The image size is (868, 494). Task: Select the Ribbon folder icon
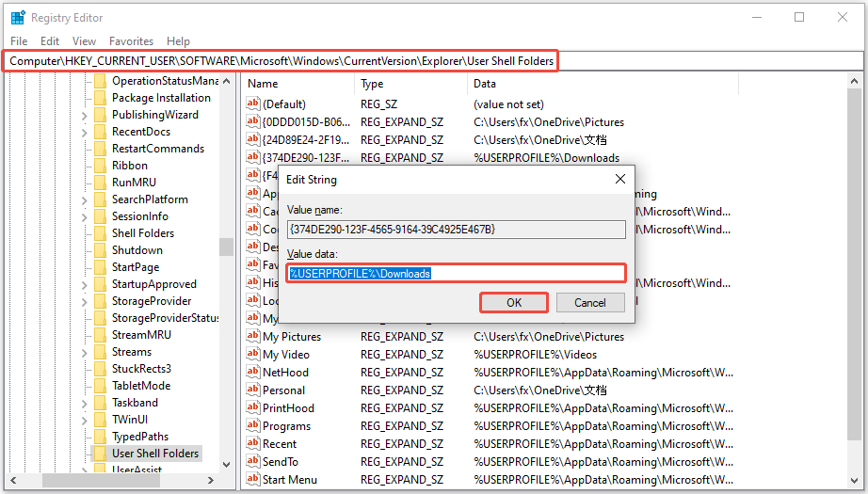[x=100, y=166]
